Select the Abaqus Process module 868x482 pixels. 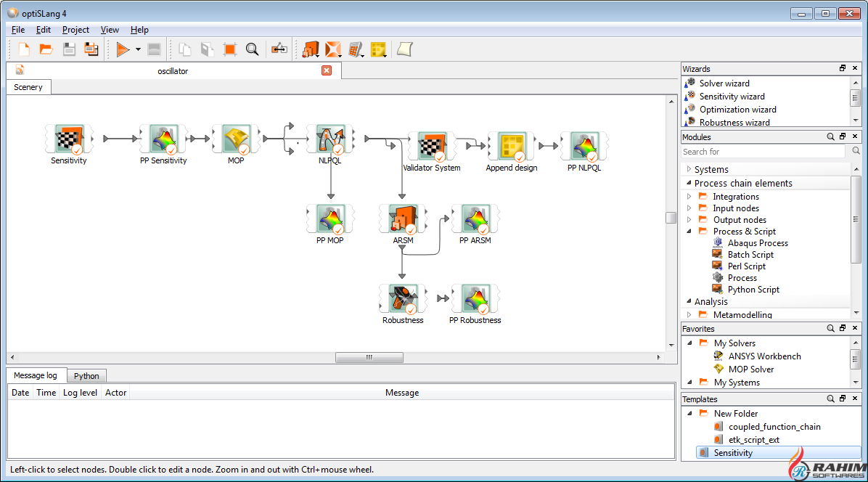pyautogui.click(x=757, y=243)
